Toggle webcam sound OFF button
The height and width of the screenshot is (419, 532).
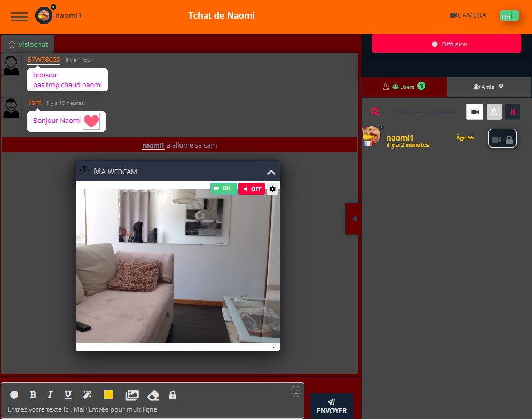click(x=252, y=189)
